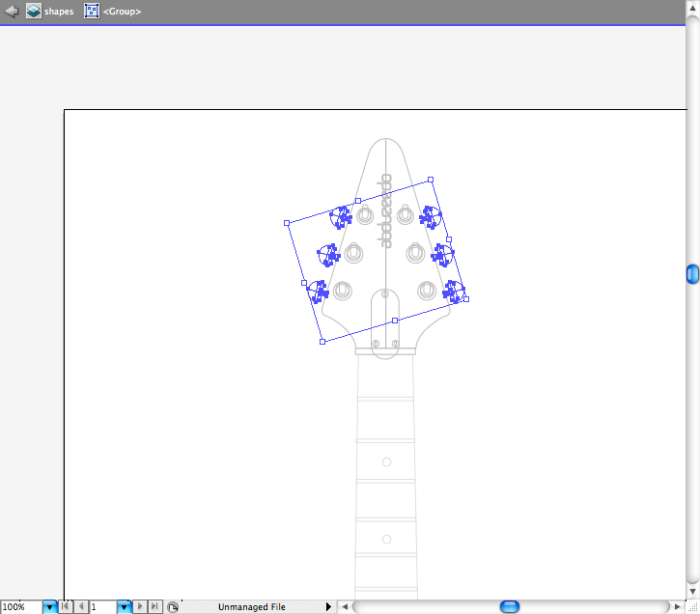Click the vertical scrollbar down arrow
Viewport: 700px width, 614px height.
click(x=692, y=591)
